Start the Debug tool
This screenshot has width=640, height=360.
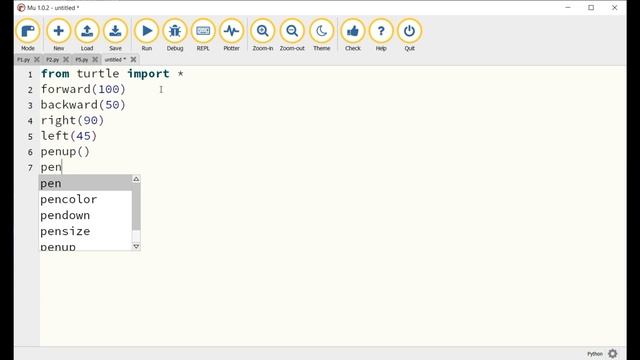(175, 35)
